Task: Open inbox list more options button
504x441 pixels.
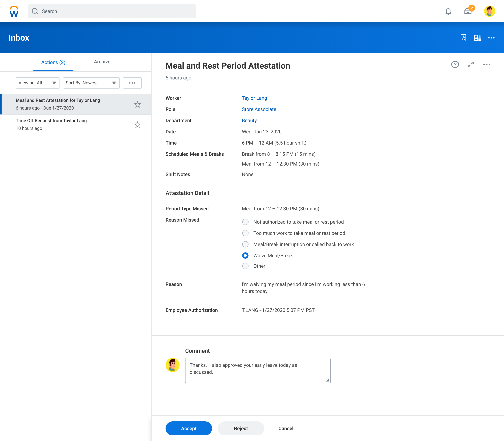Action: pyautogui.click(x=132, y=83)
